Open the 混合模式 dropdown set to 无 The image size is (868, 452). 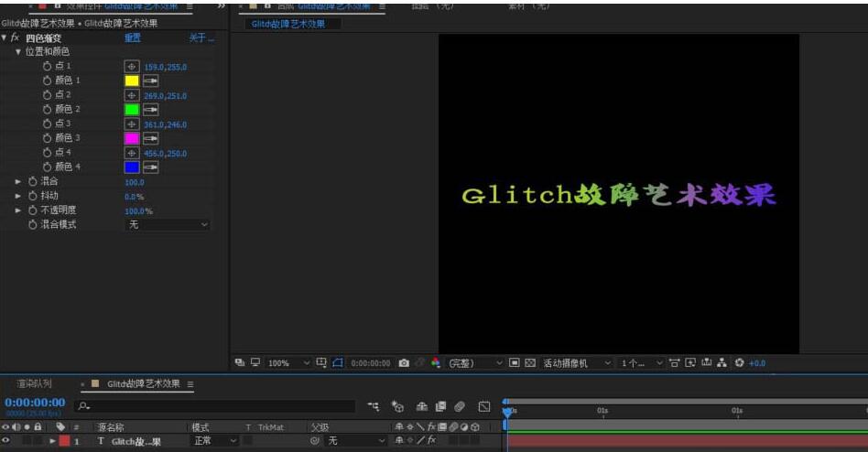(x=167, y=224)
